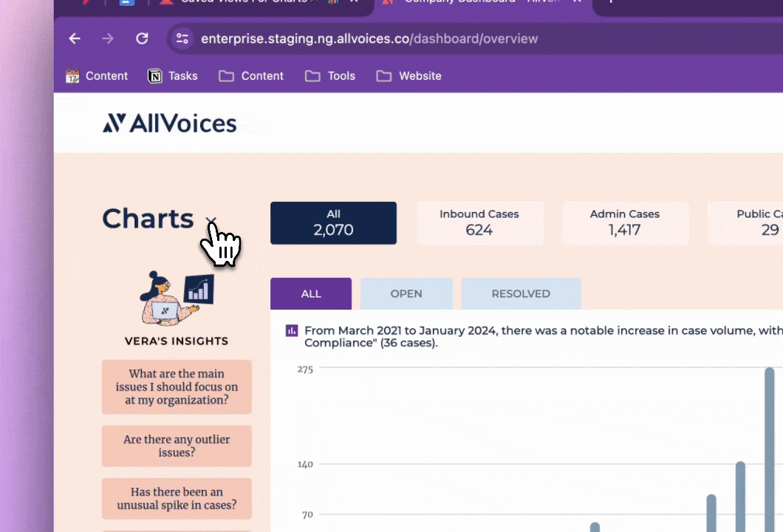
Task: Open site settings icon in address bar
Action: [x=182, y=38]
